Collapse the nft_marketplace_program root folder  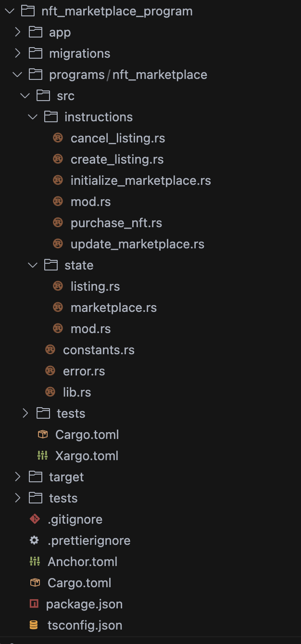pyautogui.click(x=10, y=11)
